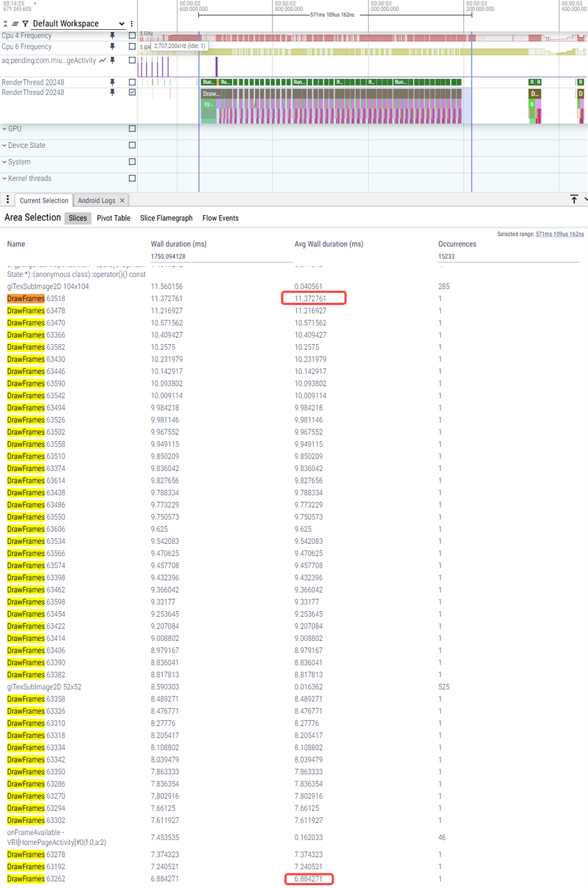Screen dimensions: 588x888
Task: Check the Device State group checkbox
Action: [132, 145]
